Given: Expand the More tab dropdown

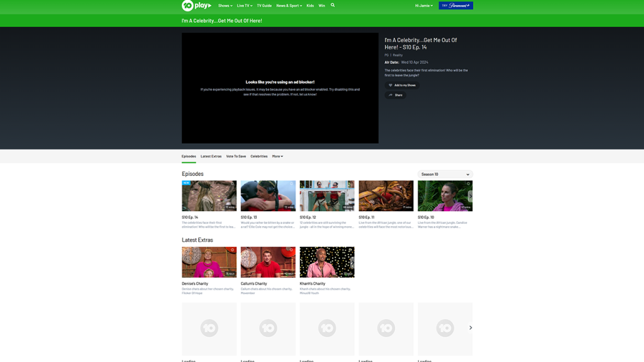Looking at the screenshot, I should tap(277, 156).
